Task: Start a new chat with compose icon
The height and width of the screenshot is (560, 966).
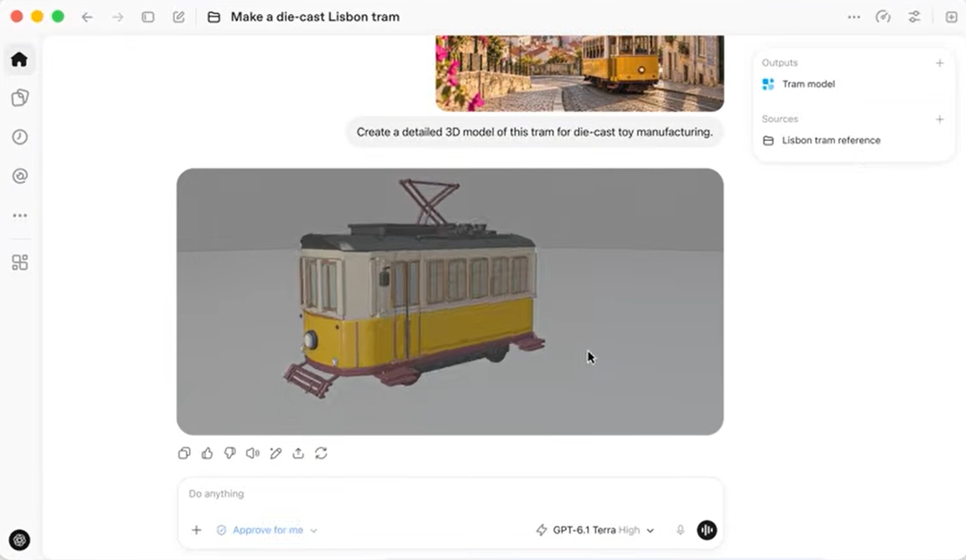Action: [x=179, y=17]
